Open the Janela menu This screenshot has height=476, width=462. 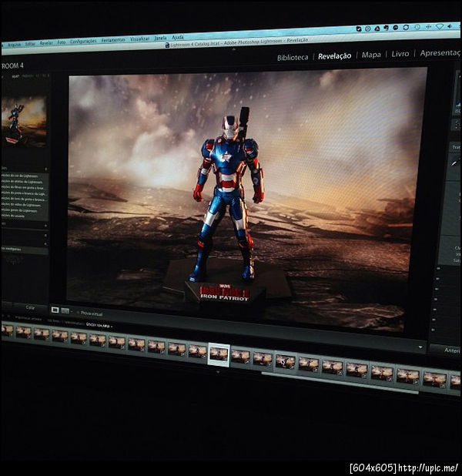pos(160,38)
